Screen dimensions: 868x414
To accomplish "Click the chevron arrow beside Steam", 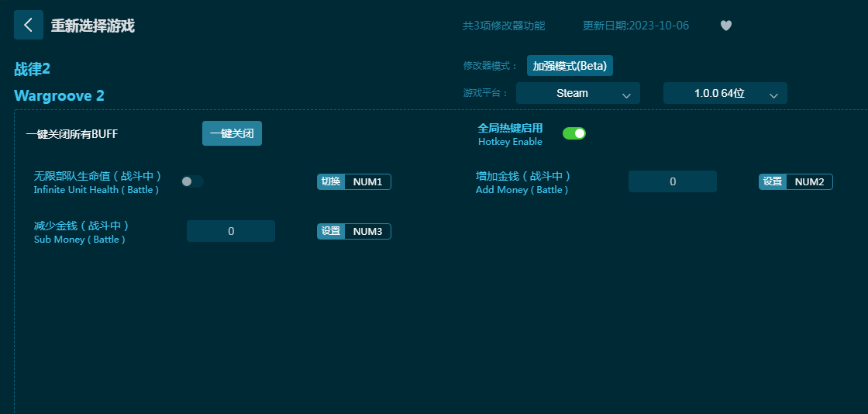I will click(x=626, y=95).
